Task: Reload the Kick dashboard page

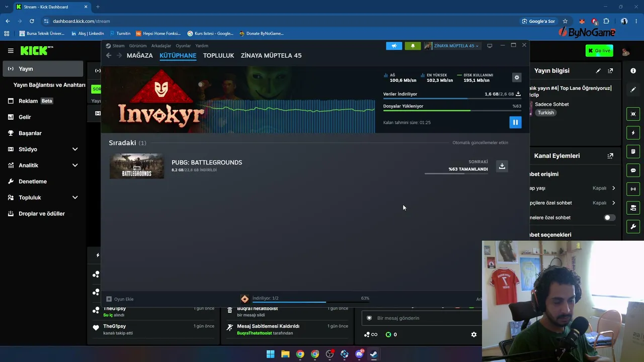Action: (32, 21)
